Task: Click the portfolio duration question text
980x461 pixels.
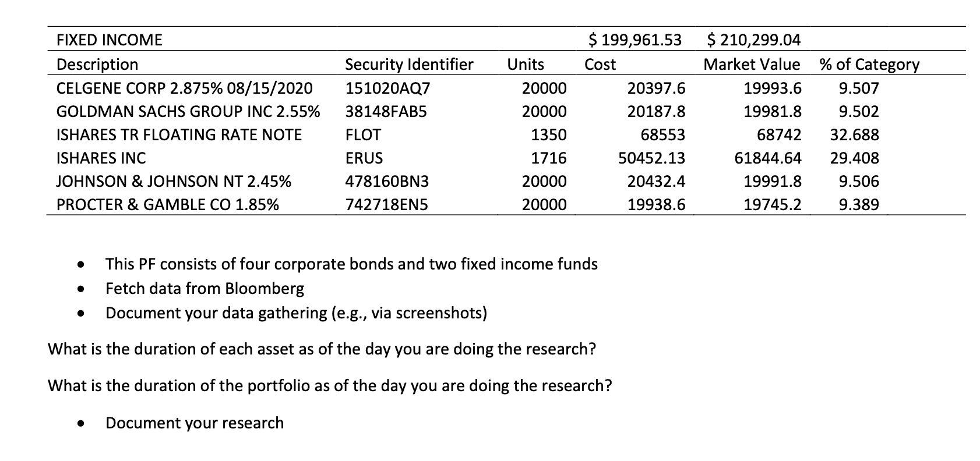Action: pos(330,385)
